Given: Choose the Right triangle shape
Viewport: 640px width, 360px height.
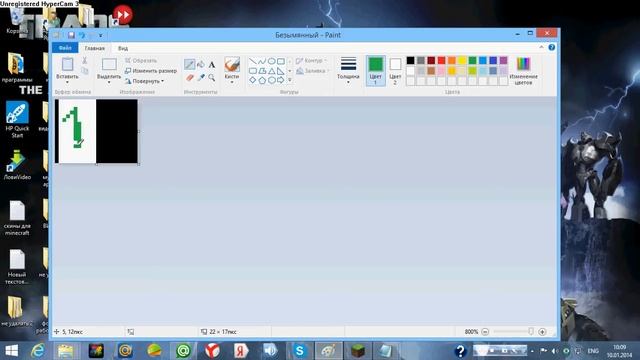Looking at the screenshot, I should click(281, 71).
